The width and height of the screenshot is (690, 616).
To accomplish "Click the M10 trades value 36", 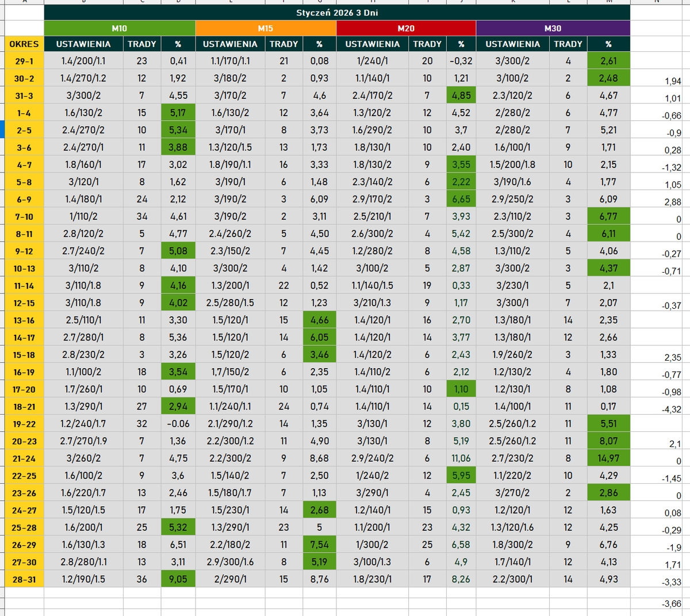I will click(142, 579).
